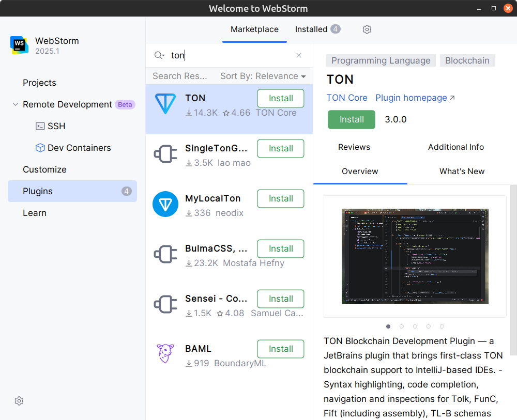
Task: Show first screenshot via carousel dot
Action: (388, 326)
